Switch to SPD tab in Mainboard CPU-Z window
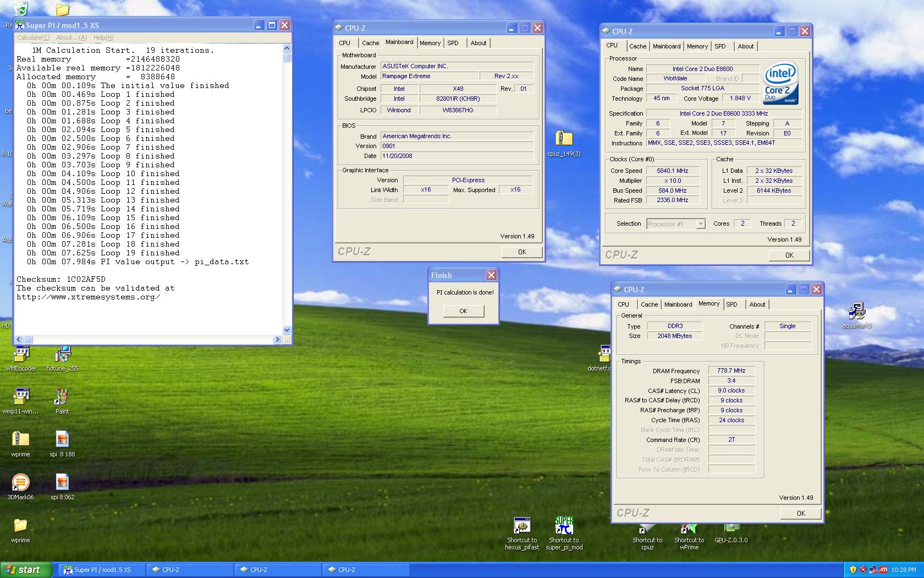Screen dimensions: 924x578 [x=453, y=43]
